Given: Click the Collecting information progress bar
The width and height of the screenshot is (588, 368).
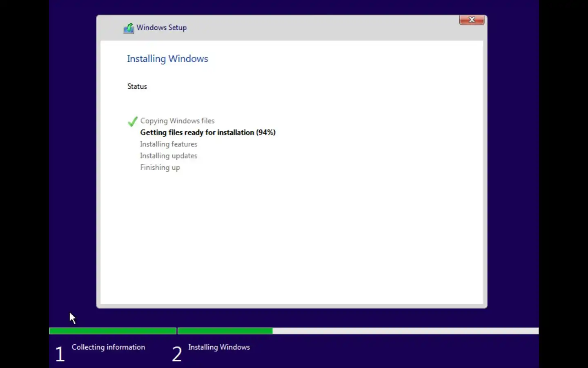Looking at the screenshot, I should pos(113,331).
